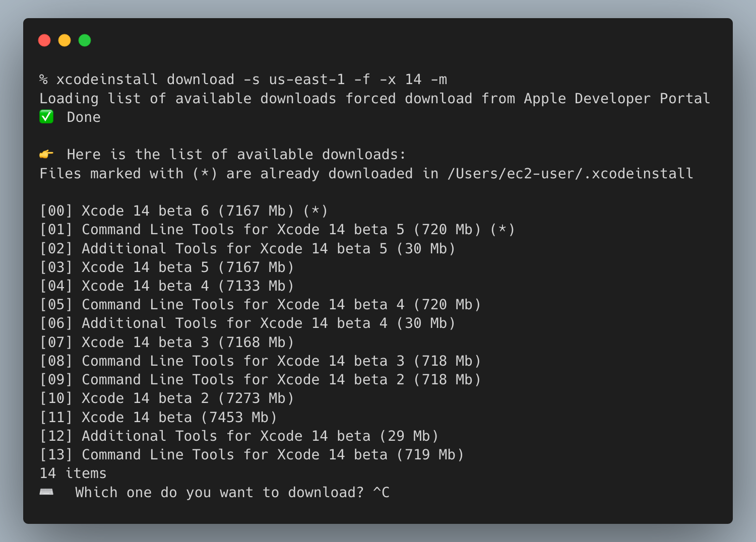Screen dimensions: 756x542
Task: Click the 'Done' status text
Action: coord(84,117)
